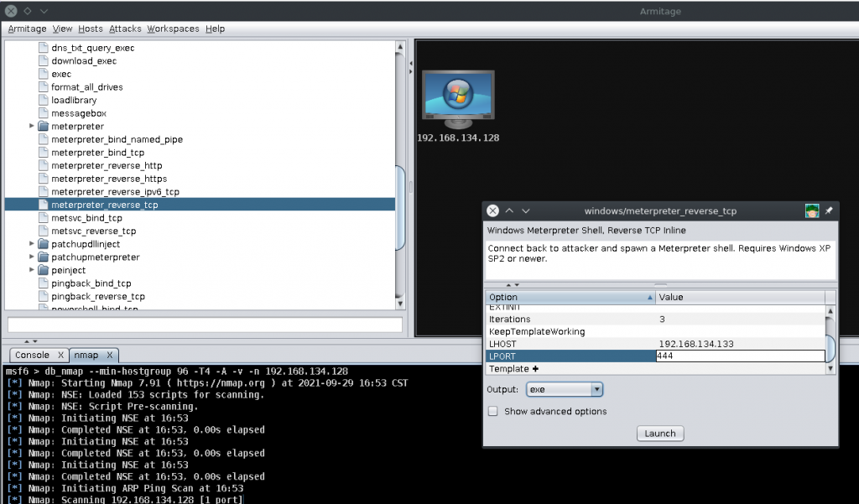Click the meterpreter_reverse_ipv6_tcp file icon
Image resolution: width=859 pixels, height=504 pixels.
(x=44, y=192)
